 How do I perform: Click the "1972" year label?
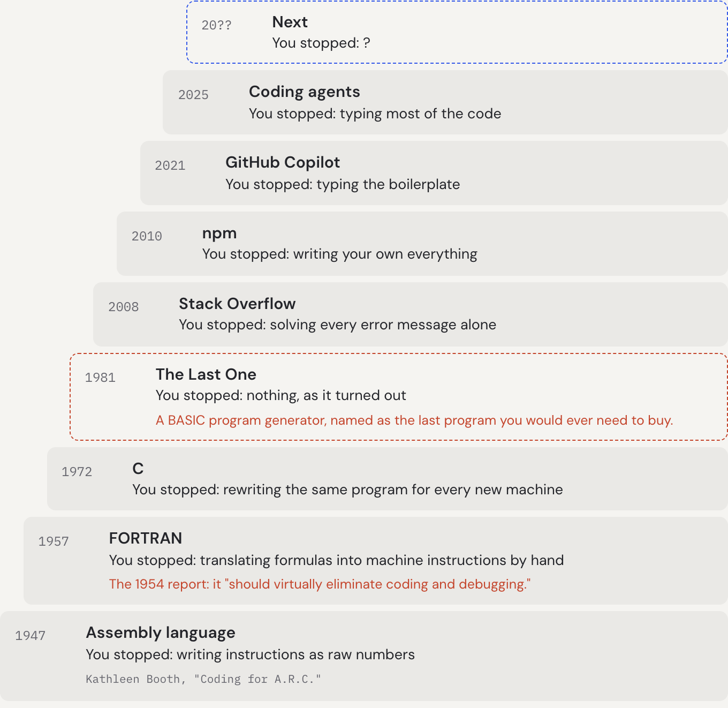(77, 472)
